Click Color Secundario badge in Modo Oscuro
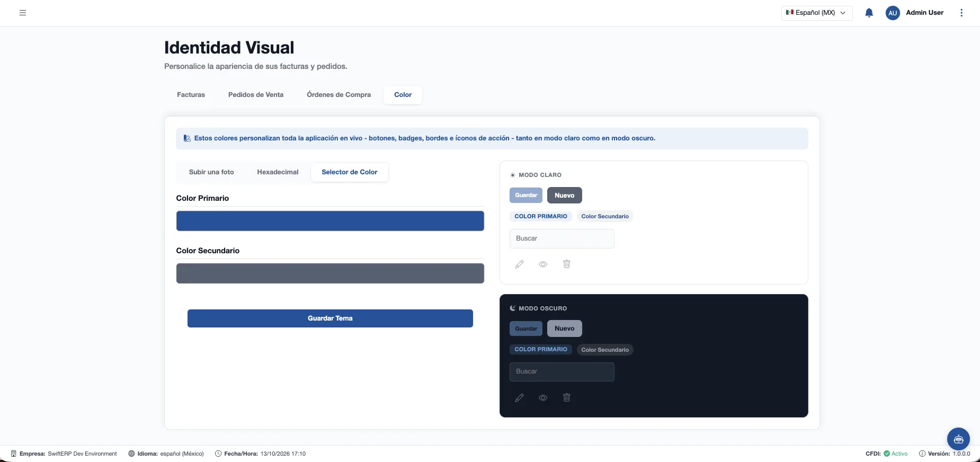Screen dimensions: 980x462 (x=605, y=350)
